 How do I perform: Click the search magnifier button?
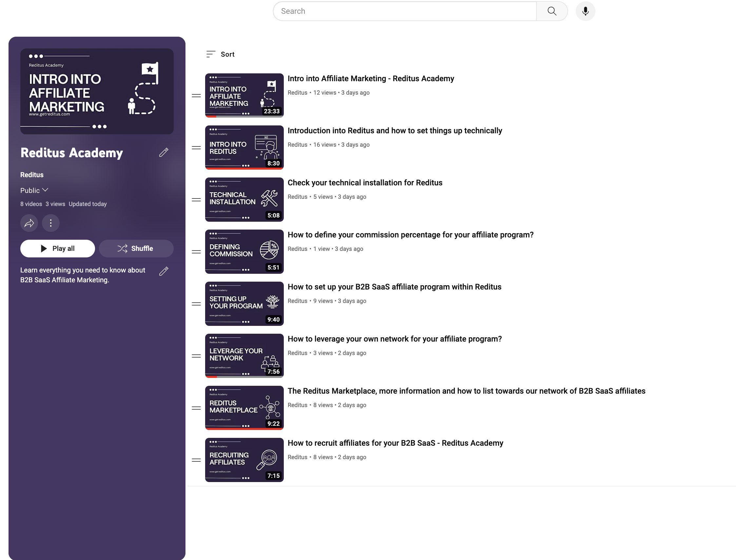(552, 11)
